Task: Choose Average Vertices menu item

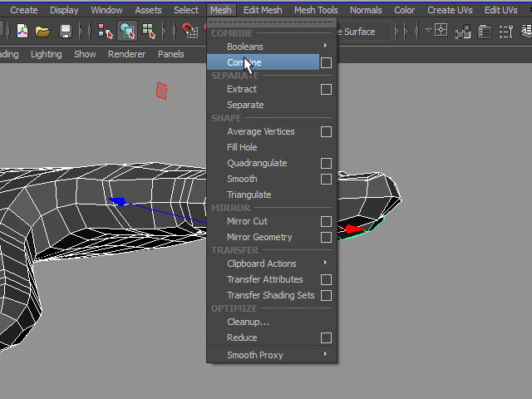Action: pyautogui.click(x=261, y=131)
